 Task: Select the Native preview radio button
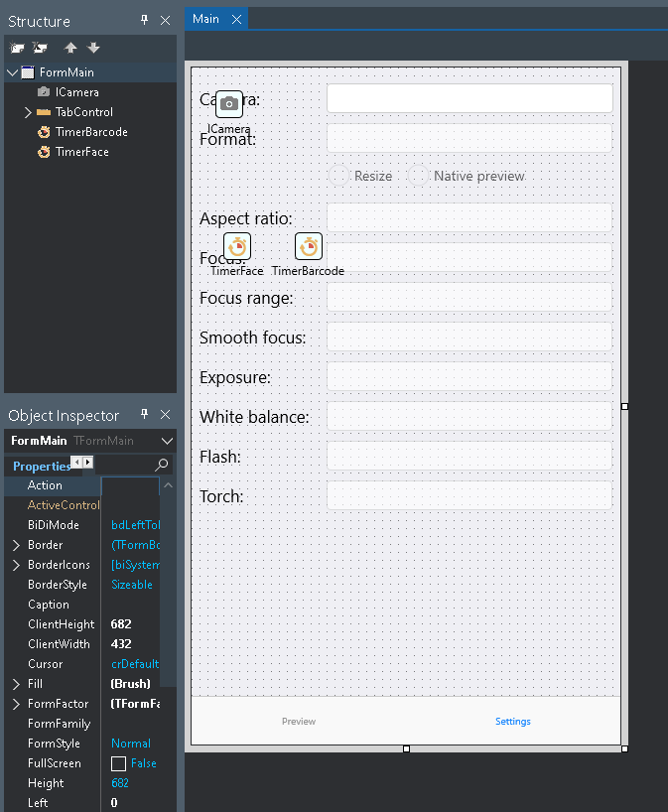click(x=419, y=176)
